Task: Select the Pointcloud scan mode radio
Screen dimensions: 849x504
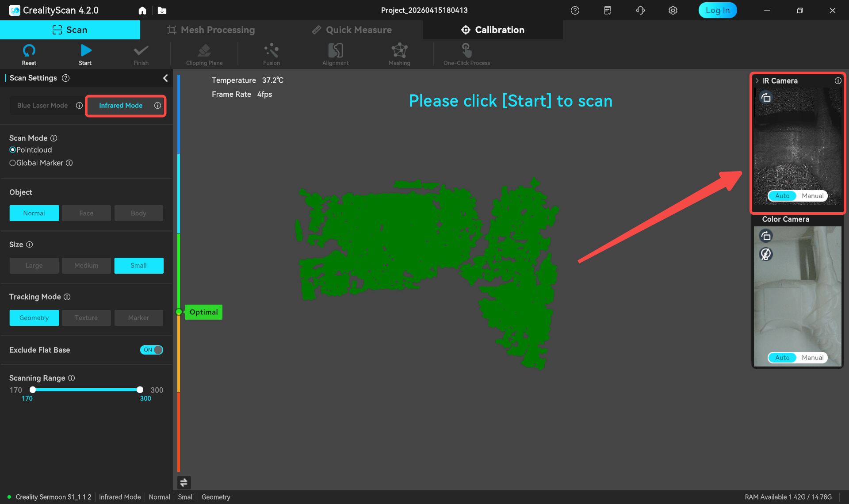Action: point(12,150)
